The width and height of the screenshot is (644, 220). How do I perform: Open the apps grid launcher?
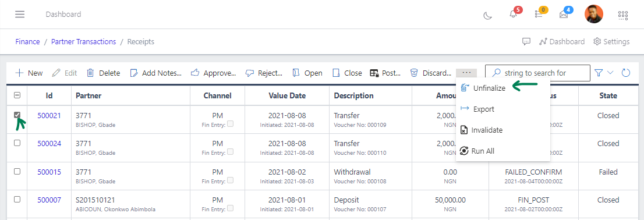623,15
